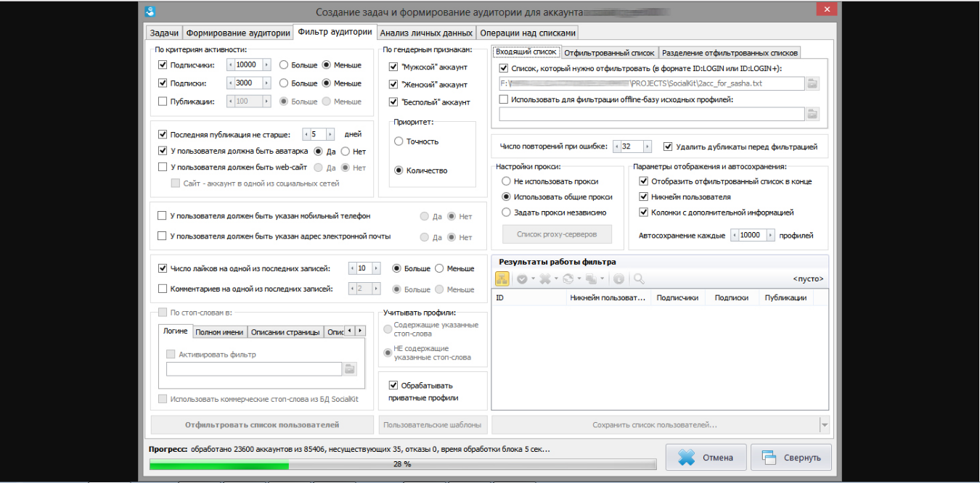Enable the 'Публикации' checkbox
The width and height of the screenshot is (980, 483).
pyautogui.click(x=163, y=102)
